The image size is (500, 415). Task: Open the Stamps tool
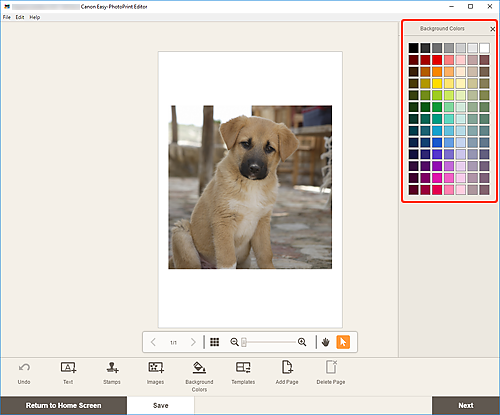tap(112, 373)
